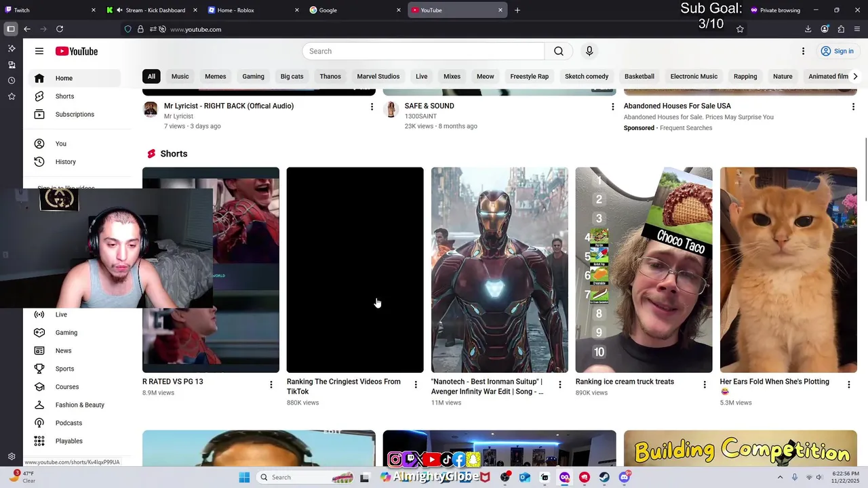This screenshot has width=868, height=488.
Task: Open the Choco Taco short thumbnail
Action: click(x=644, y=270)
